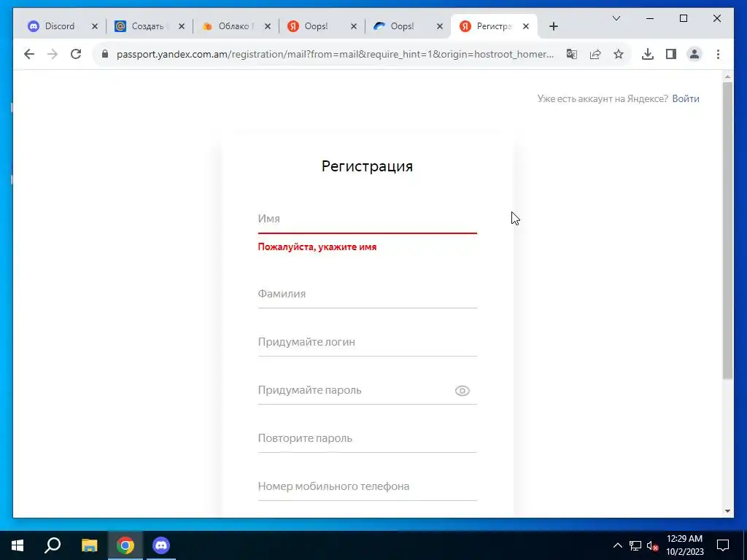Share this page via the share icon

(x=595, y=54)
